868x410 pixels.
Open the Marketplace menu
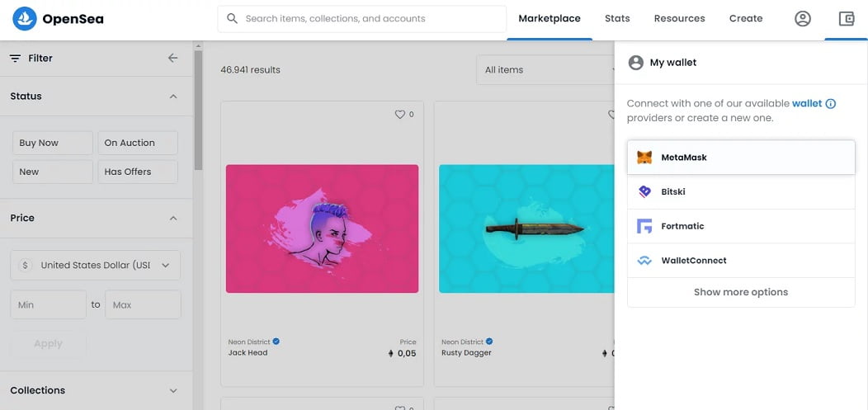click(x=550, y=18)
